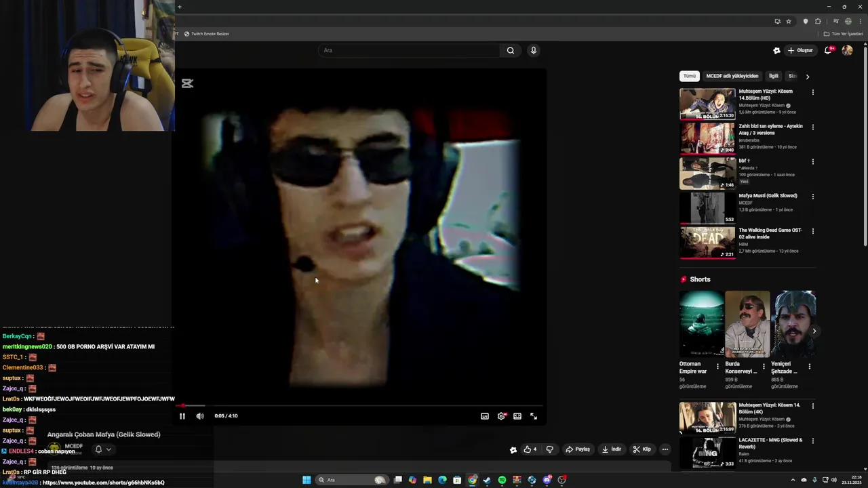
Task: Open the shield extension icon in Chrome
Action: [806, 21]
